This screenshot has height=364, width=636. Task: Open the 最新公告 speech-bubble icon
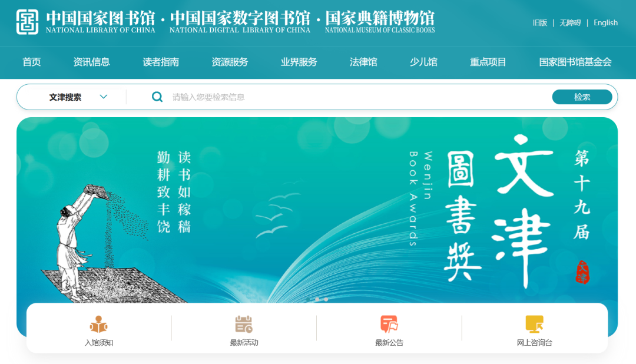[389, 324]
